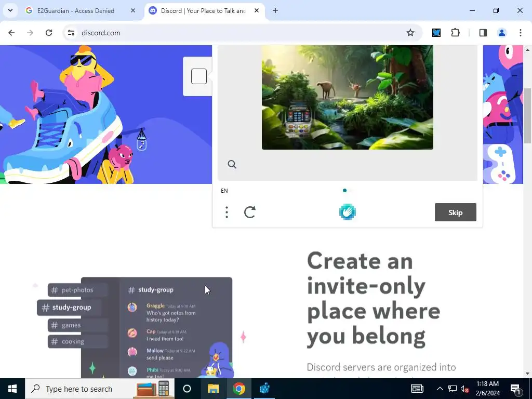Select the Discord tab
This screenshot has height=399, width=532.
tap(204, 10)
